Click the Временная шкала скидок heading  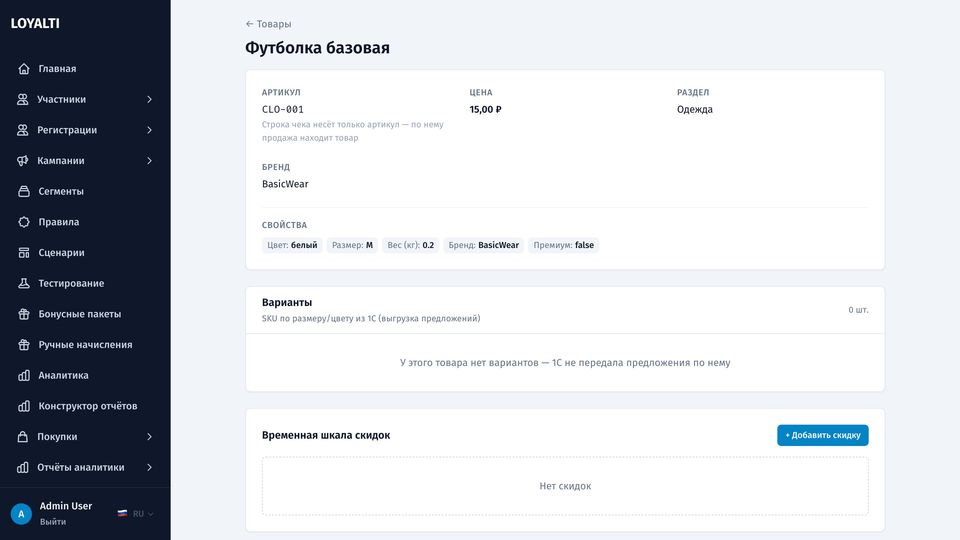(x=326, y=435)
